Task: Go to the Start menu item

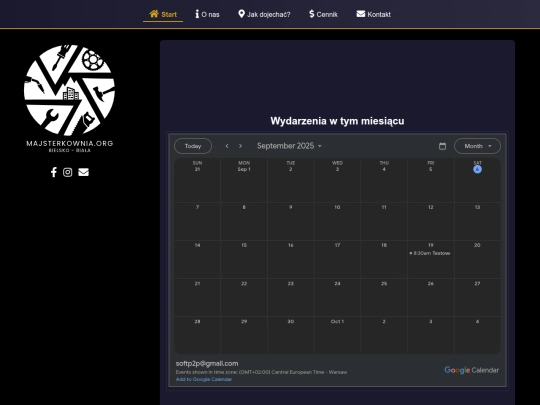Action: tap(163, 14)
